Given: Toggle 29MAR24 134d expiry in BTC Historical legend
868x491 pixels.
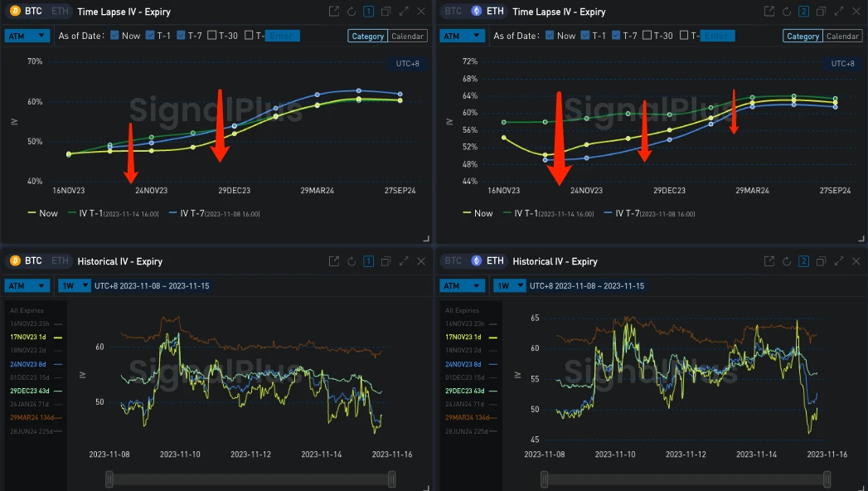Looking at the screenshot, I should (x=37, y=417).
